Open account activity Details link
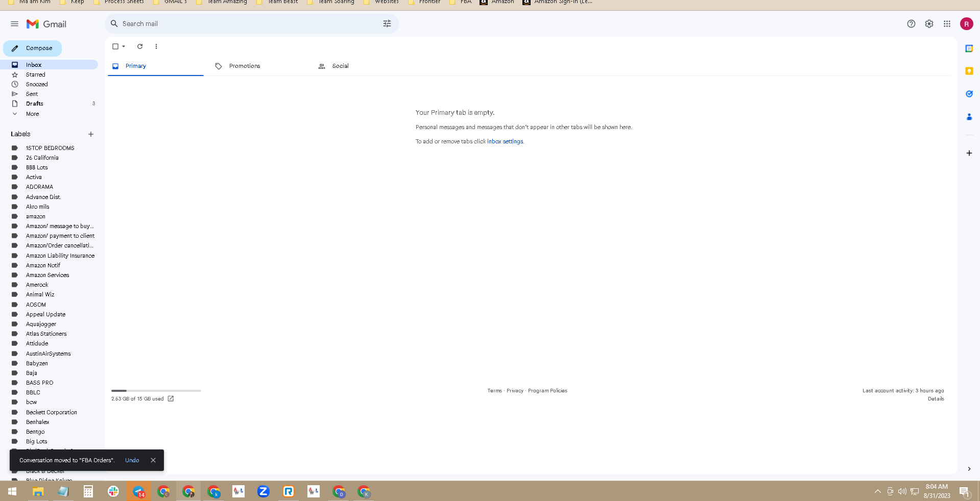The height and width of the screenshot is (501, 980). 936,399
